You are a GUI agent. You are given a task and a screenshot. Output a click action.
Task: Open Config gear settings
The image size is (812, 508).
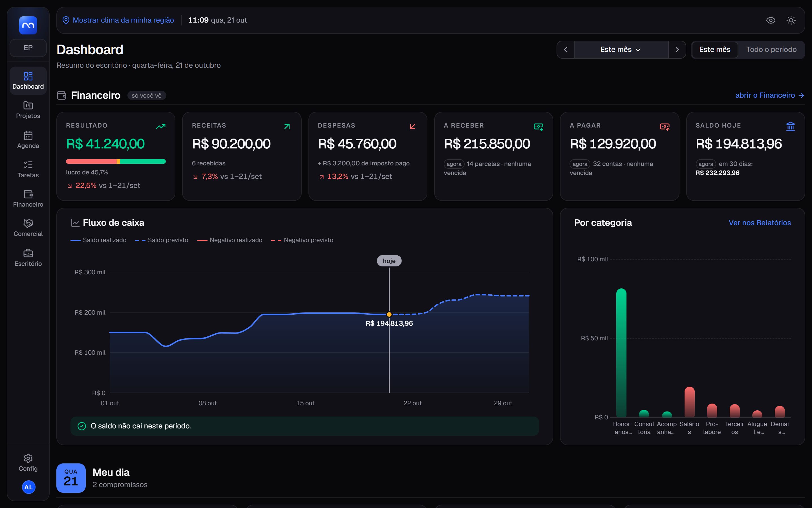pos(28,463)
